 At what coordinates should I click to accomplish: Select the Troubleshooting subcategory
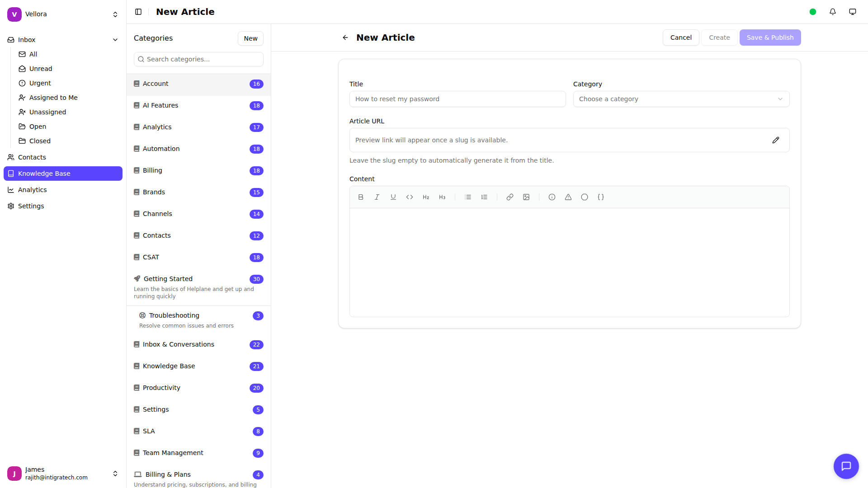198,320
